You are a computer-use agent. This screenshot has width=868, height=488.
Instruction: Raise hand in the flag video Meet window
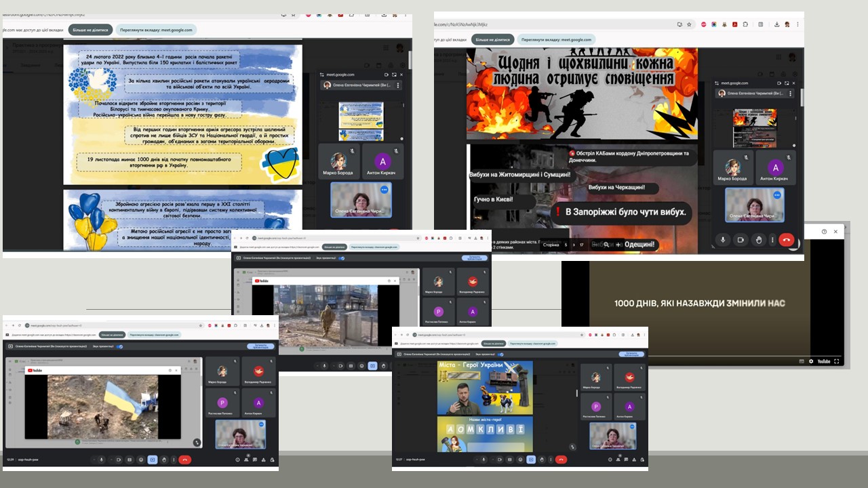pos(164,460)
